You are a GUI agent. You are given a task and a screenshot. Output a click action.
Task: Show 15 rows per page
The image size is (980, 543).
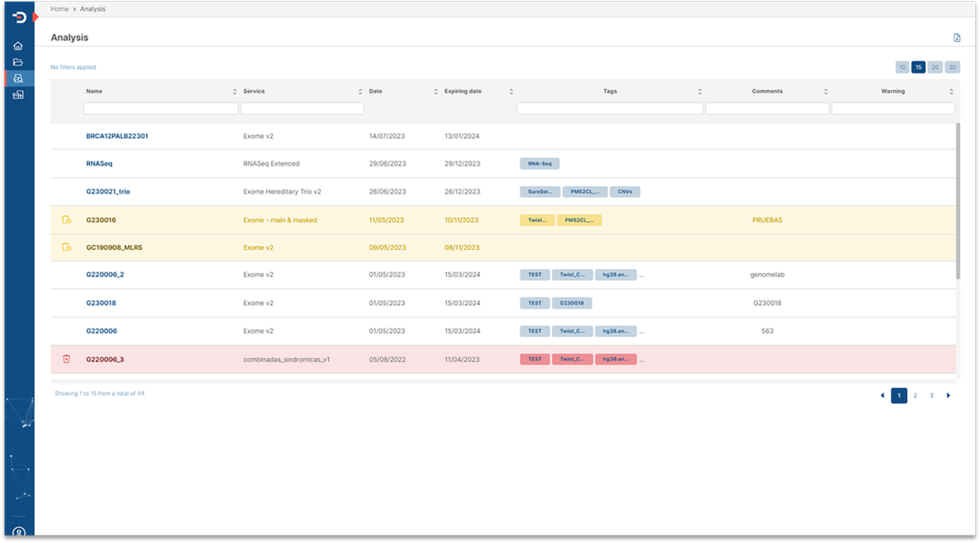918,67
